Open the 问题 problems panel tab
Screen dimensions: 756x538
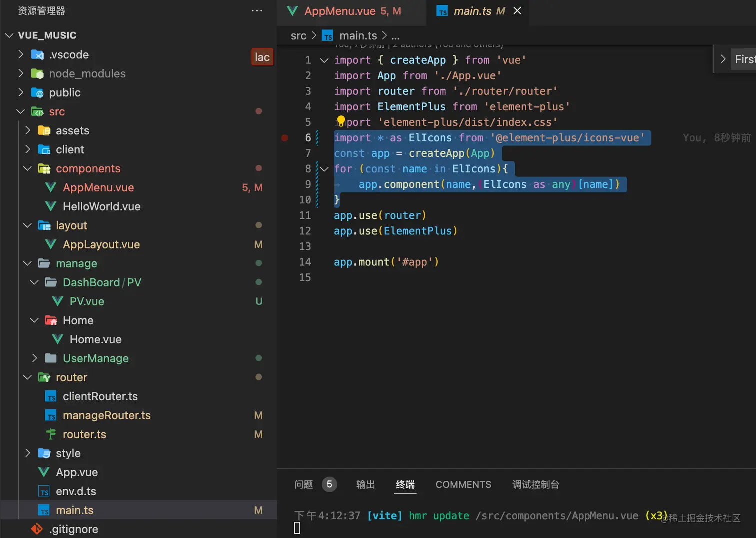303,484
